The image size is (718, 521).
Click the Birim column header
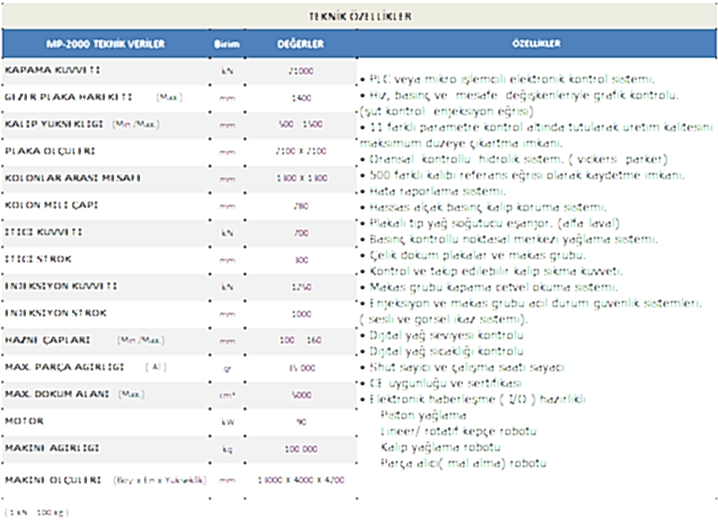point(227,45)
